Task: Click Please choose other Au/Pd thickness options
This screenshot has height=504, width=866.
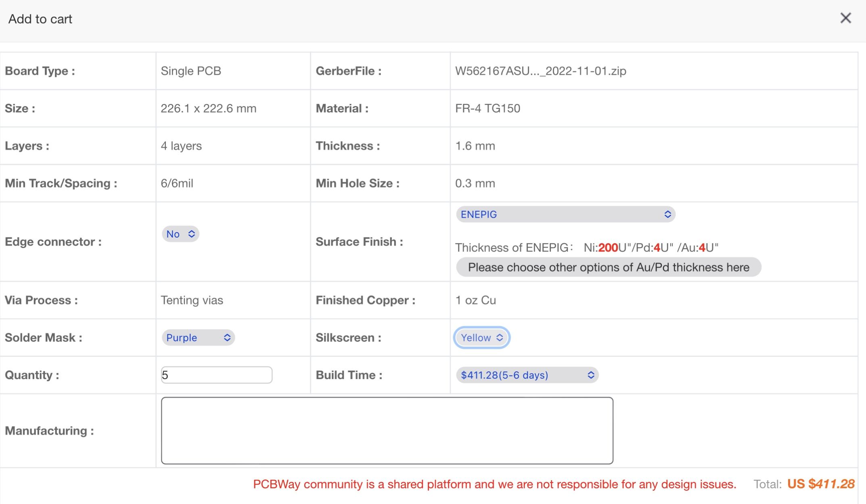Action: point(608,267)
